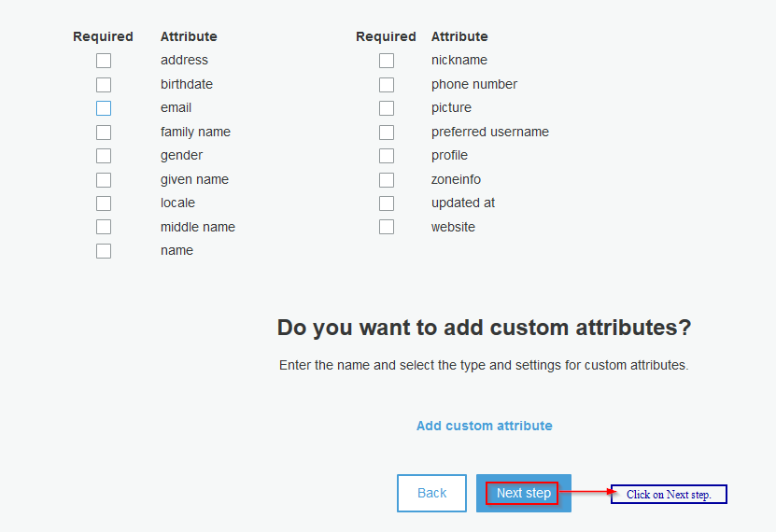The height and width of the screenshot is (532, 776).
Task: Tick the email attribute checkbox
Action: click(x=104, y=108)
